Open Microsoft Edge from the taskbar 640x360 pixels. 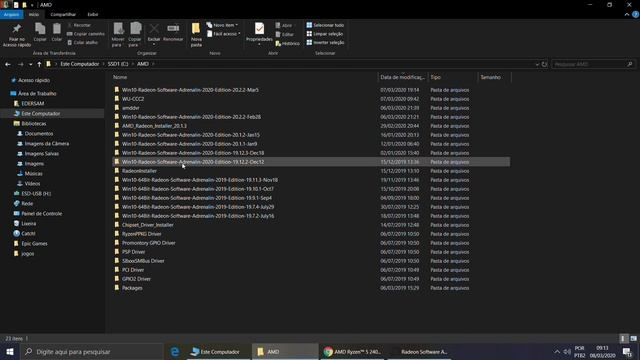point(175,351)
